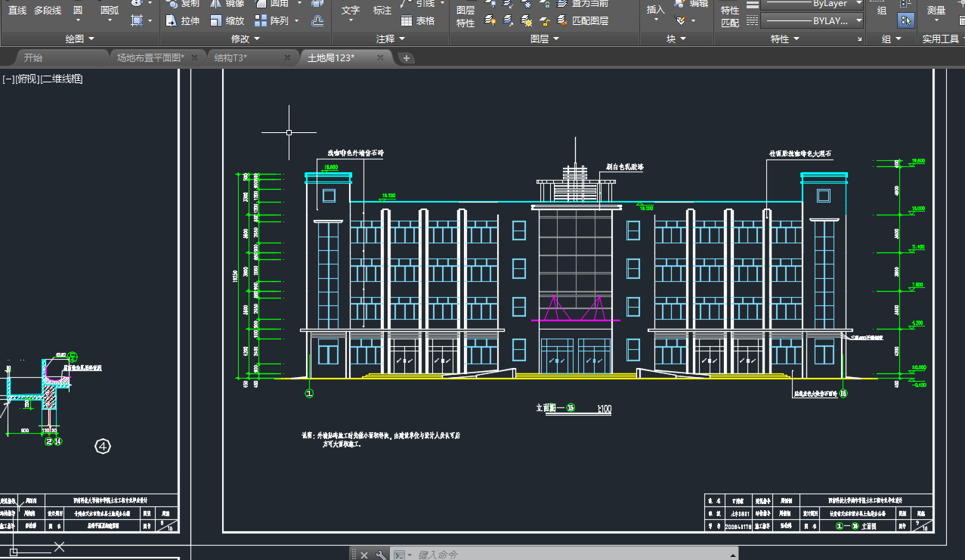Switch to the 场地布置平面图 drawing tab

coord(150,57)
